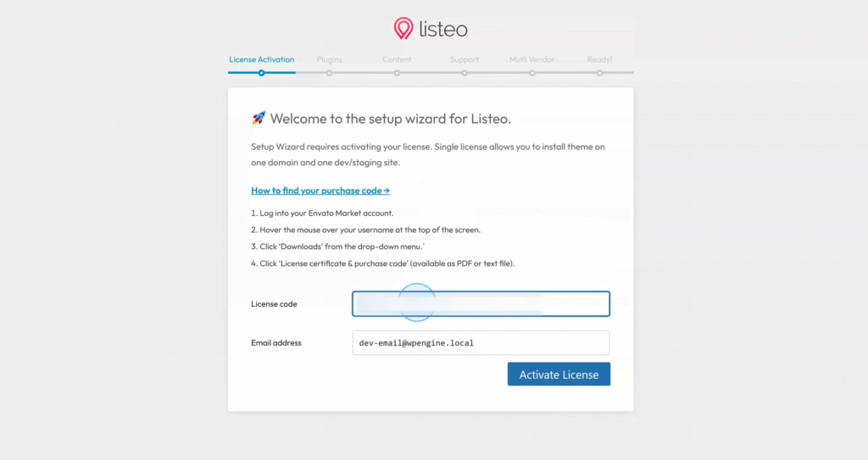Screen dimensions: 868x460
Task: Click into the Email address field
Action: click(x=481, y=343)
